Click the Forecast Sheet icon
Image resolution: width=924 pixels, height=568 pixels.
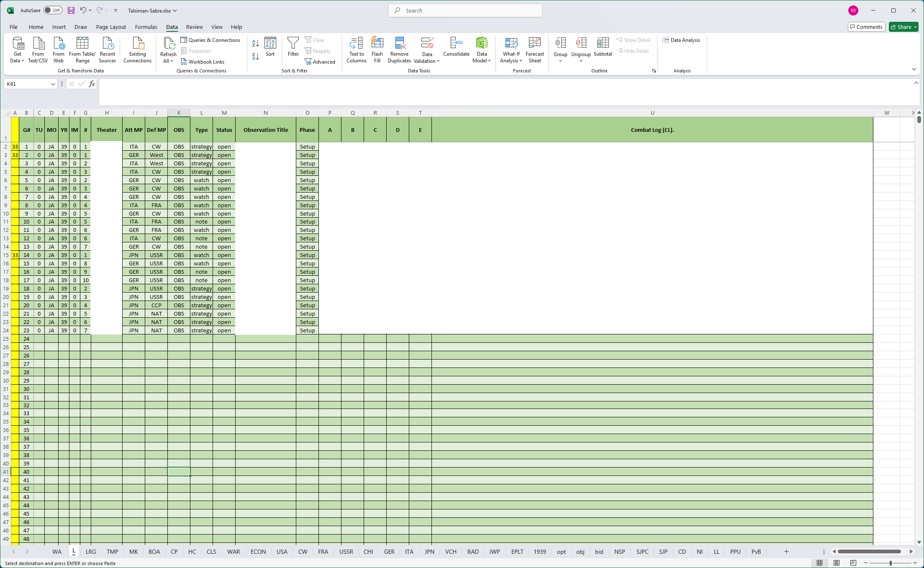tap(534, 43)
